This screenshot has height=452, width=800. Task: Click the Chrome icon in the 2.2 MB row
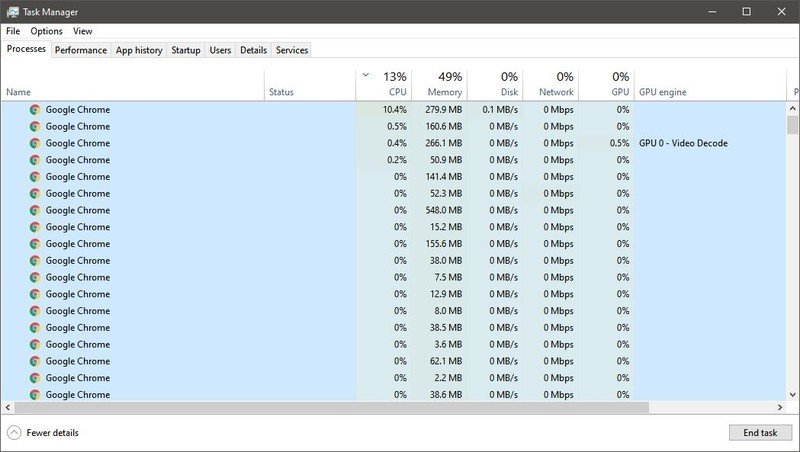pos(35,378)
